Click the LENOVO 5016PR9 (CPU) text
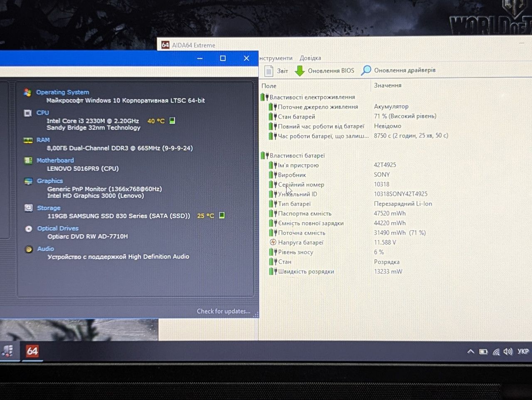Viewport: 532px width, 400px height. [x=83, y=169]
